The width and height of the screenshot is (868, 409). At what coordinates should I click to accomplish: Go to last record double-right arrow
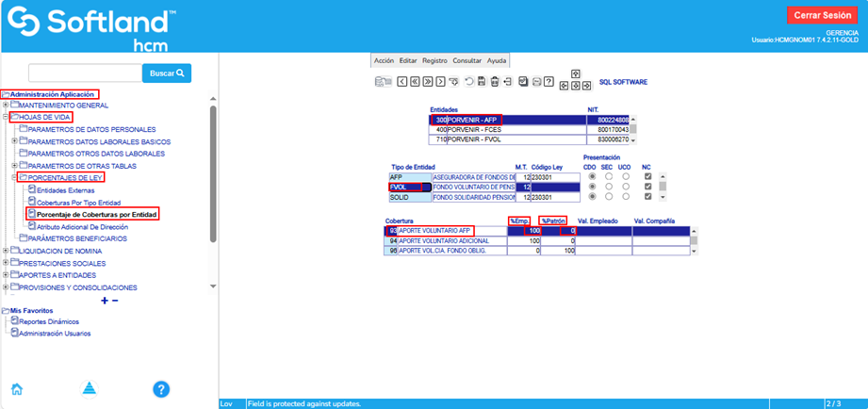(x=428, y=82)
